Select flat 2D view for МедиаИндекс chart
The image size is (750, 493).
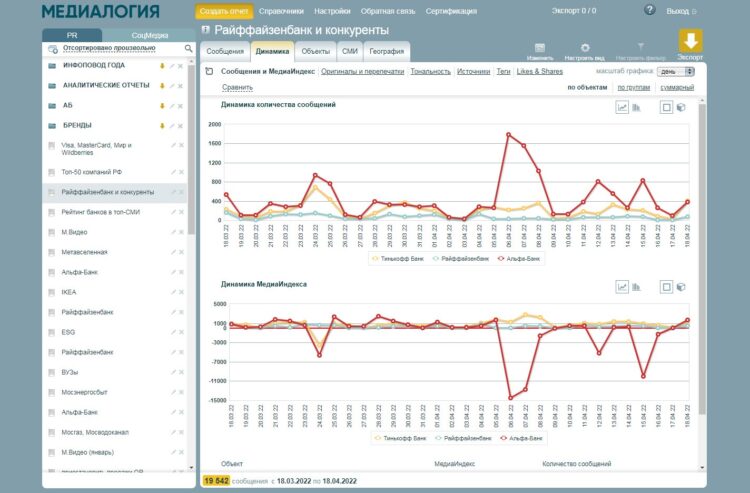[666, 287]
